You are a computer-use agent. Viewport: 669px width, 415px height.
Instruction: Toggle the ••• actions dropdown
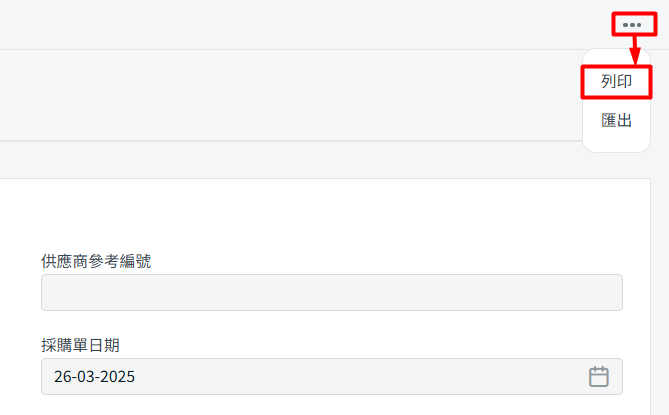(x=632, y=25)
